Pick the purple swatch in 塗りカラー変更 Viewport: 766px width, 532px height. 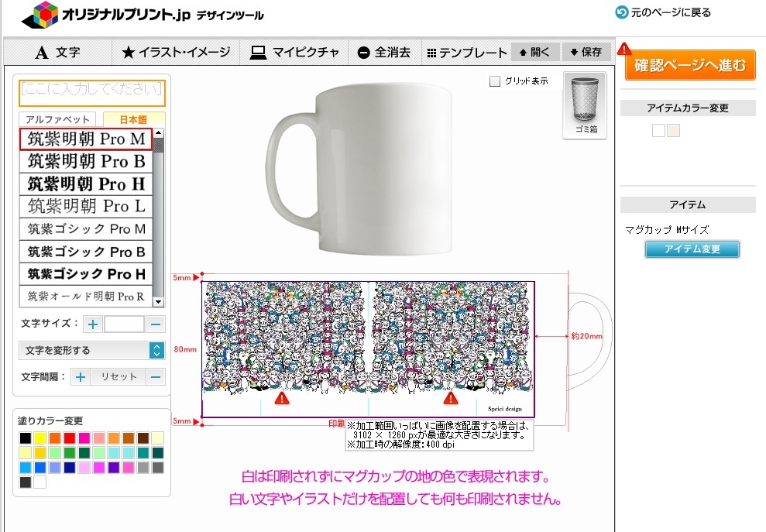tap(113, 468)
